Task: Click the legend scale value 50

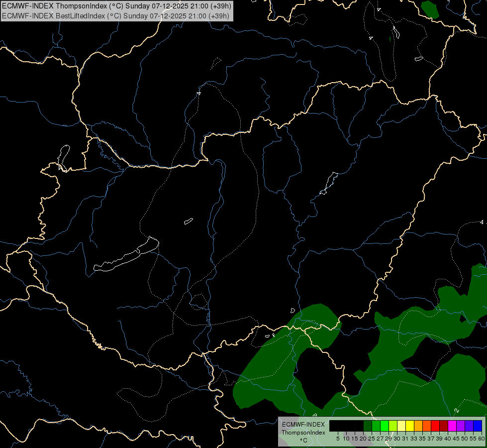Action: tap(465, 439)
